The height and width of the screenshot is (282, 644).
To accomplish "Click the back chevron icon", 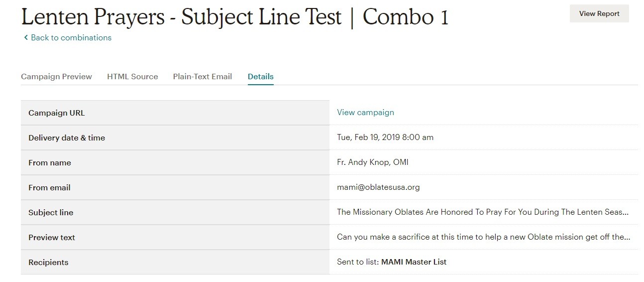I will (26, 38).
